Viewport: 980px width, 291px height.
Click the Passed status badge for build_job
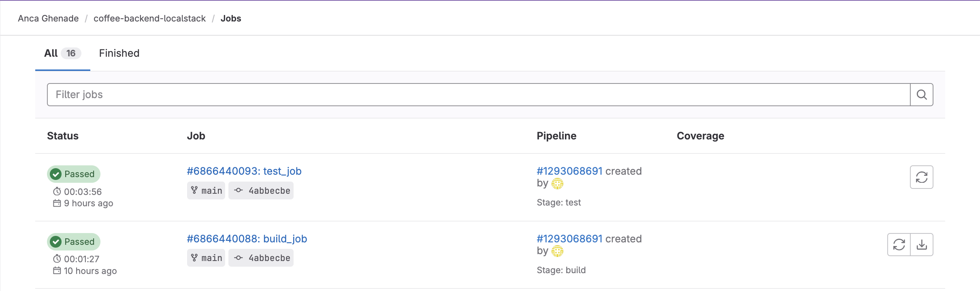(x=74, y=242)
